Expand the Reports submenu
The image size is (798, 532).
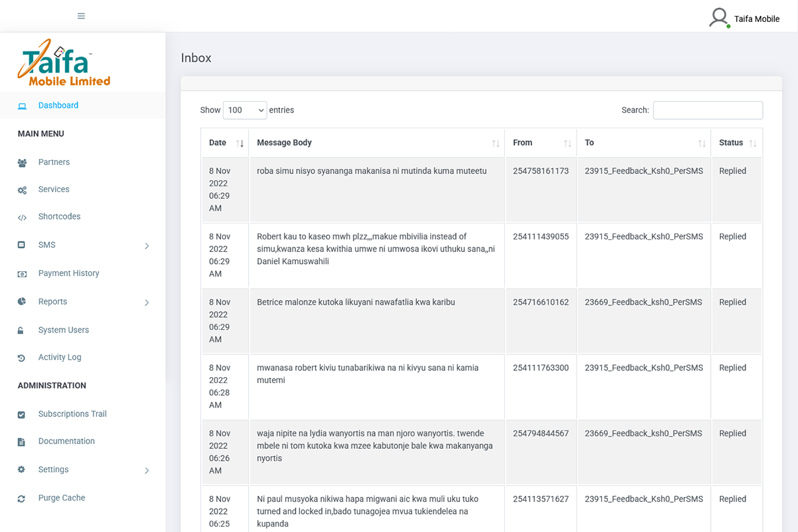click(146, 303)
